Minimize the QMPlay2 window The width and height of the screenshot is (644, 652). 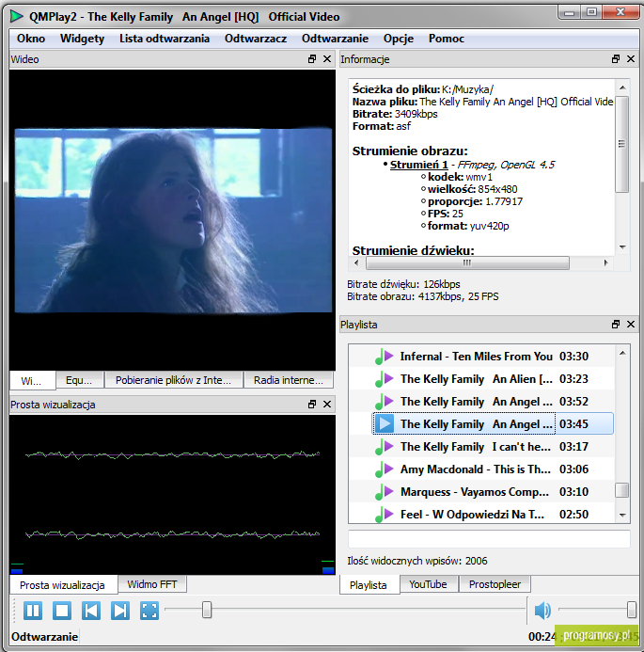(569, 12)
